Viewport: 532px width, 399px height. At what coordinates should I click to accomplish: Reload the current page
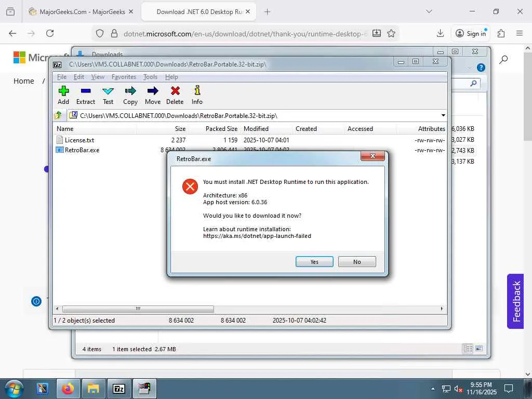click(50, 33)
